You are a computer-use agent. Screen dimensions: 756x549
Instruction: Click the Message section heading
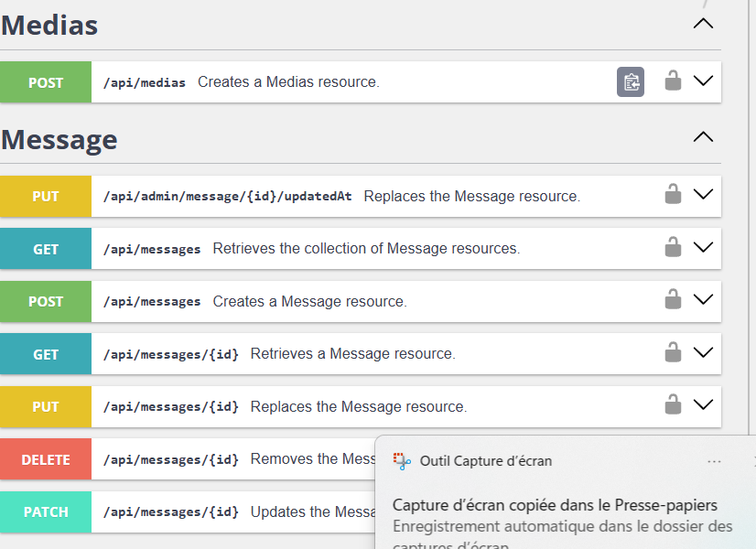coord(59,139)
